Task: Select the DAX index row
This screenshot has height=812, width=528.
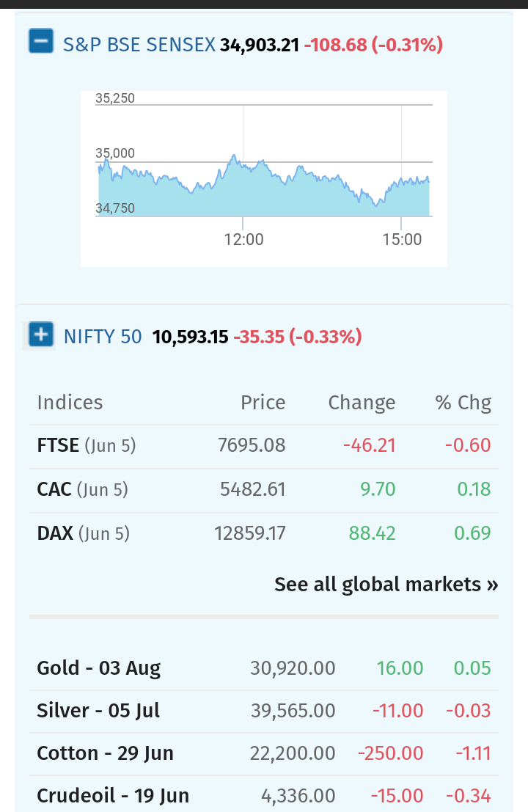Action: pyautogui.click(x=264, y=533)
